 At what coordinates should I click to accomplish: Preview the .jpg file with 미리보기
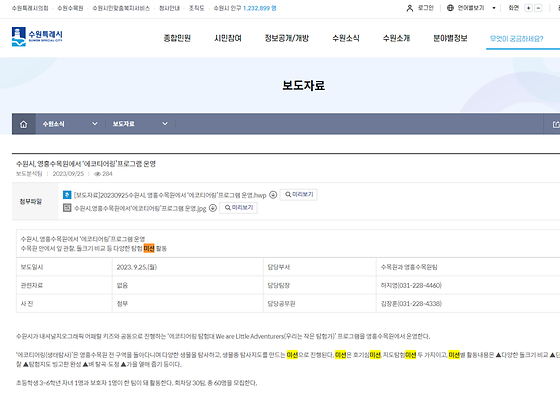(239, 208)
